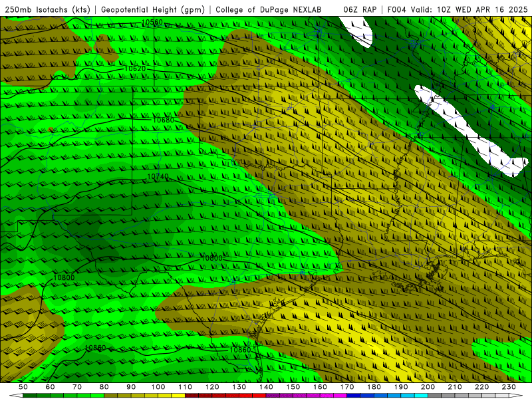Select the 110 value on the color scale

(x=186, y=387)
